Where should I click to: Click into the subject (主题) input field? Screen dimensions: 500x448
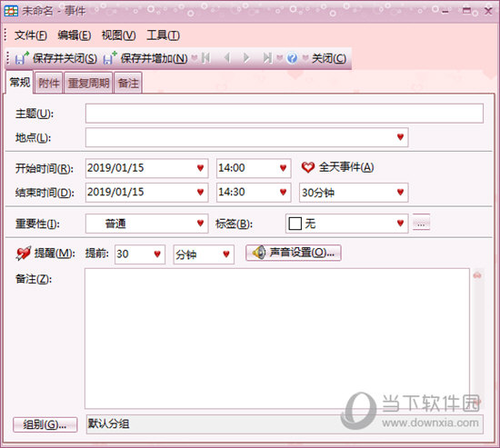coord(285,114)
